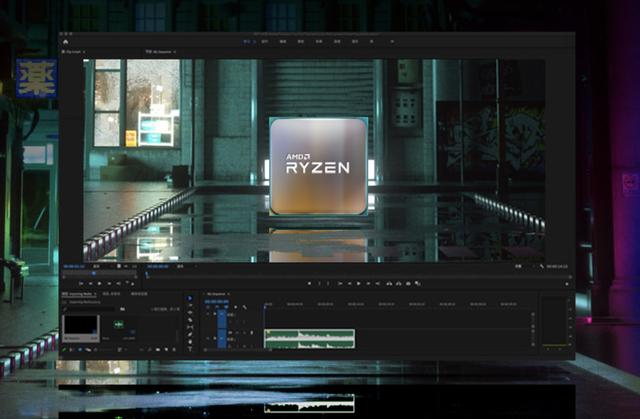Select the Ripple Edit tool
The width and height of the screenshot is (640, 419).
click(x=190, y=312)
